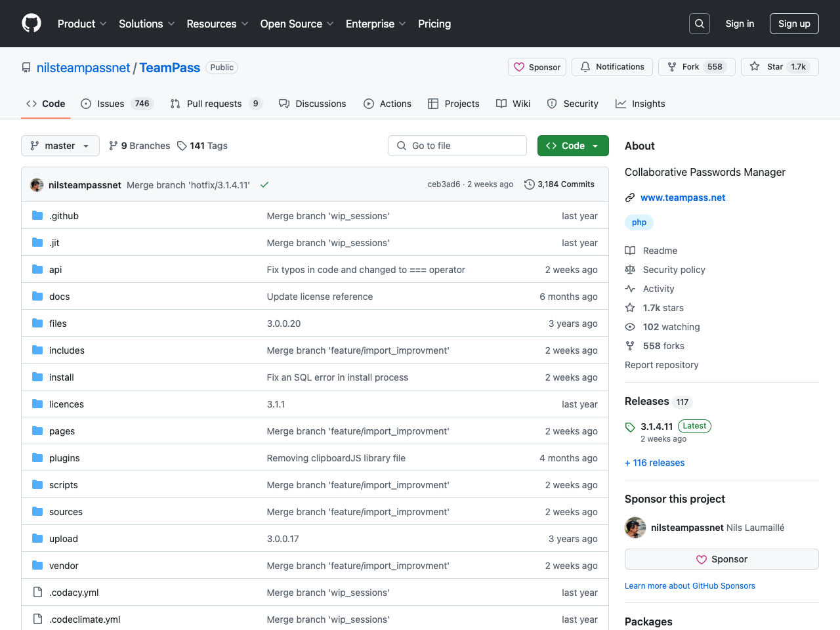Expand the Resources menu
The height and width of the screenshot is (630, 840).
tap(217, 24)
